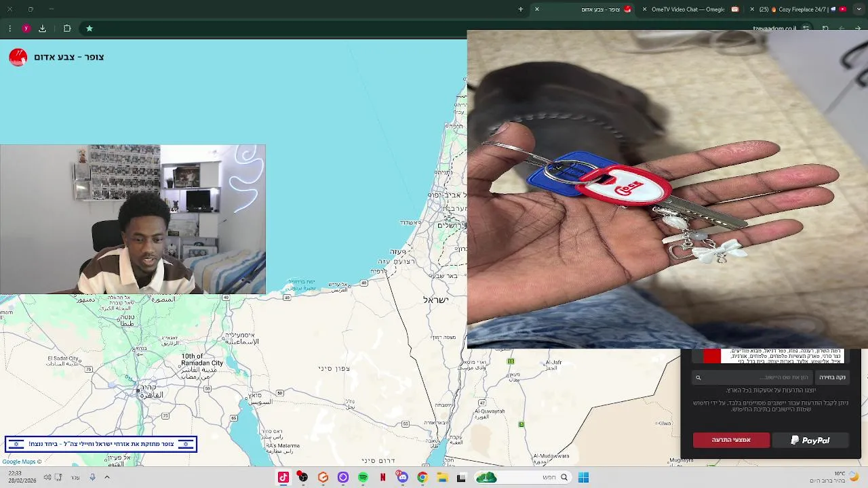The image size is (868, 488).
Task: Open Discord from the taskbar
Action: 403,477
